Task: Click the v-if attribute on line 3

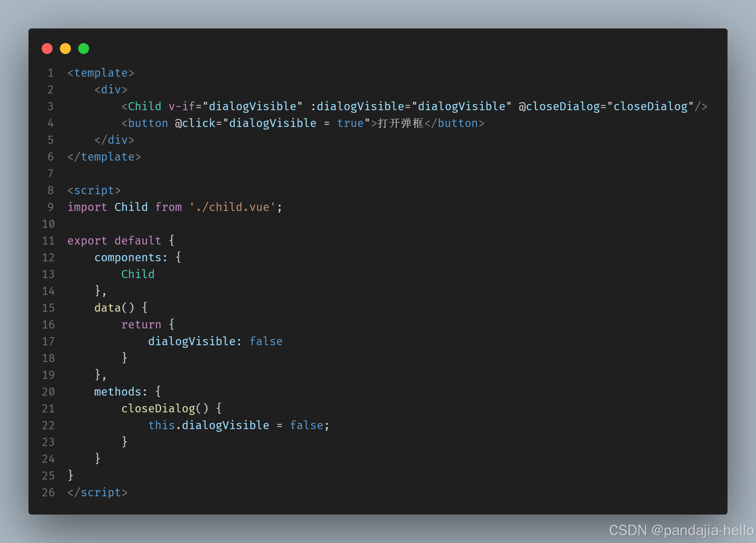Action: (x=182, y=107)
